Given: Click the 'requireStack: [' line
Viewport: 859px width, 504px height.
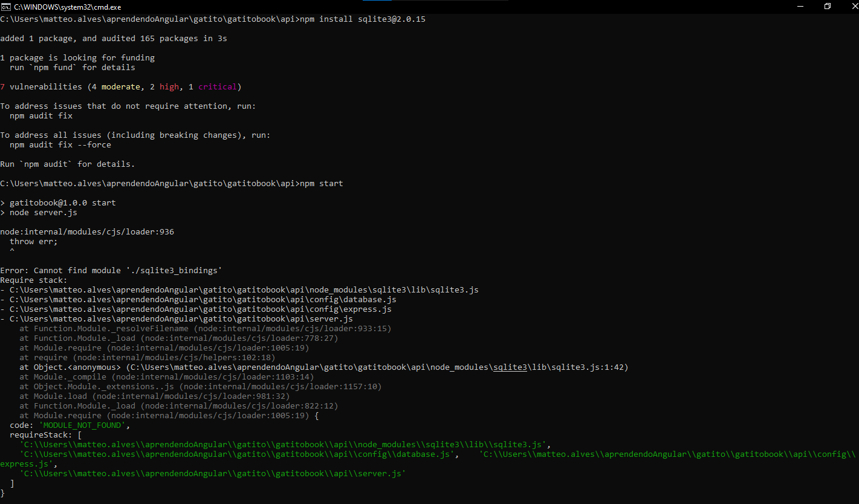Looking at the screenshot, I should (x=46, y=435).
